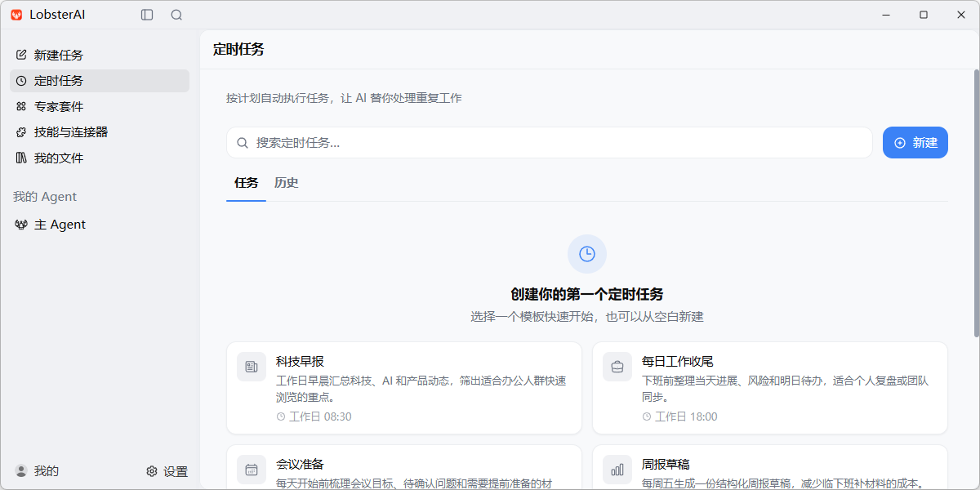Click the magnifier icon in search field
This screenshot has height=490, width=980.
[243, 143]
